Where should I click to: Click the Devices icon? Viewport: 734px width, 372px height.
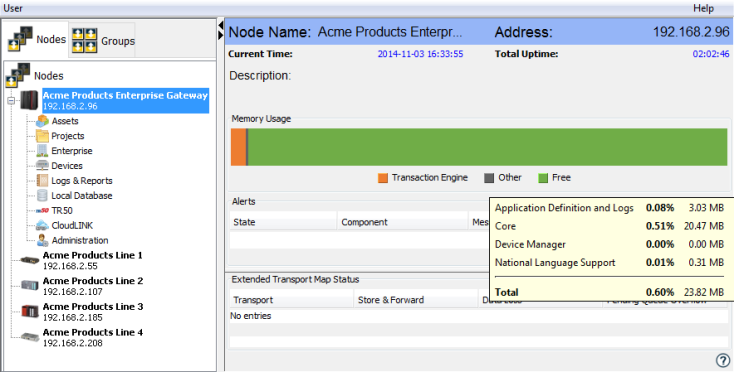click(x=42, y=166)
